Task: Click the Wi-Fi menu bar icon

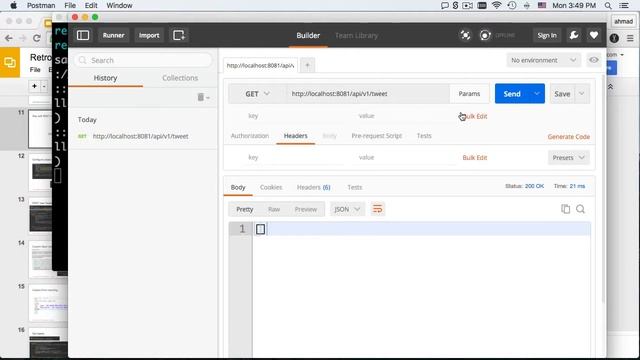Action: point(496,5)
